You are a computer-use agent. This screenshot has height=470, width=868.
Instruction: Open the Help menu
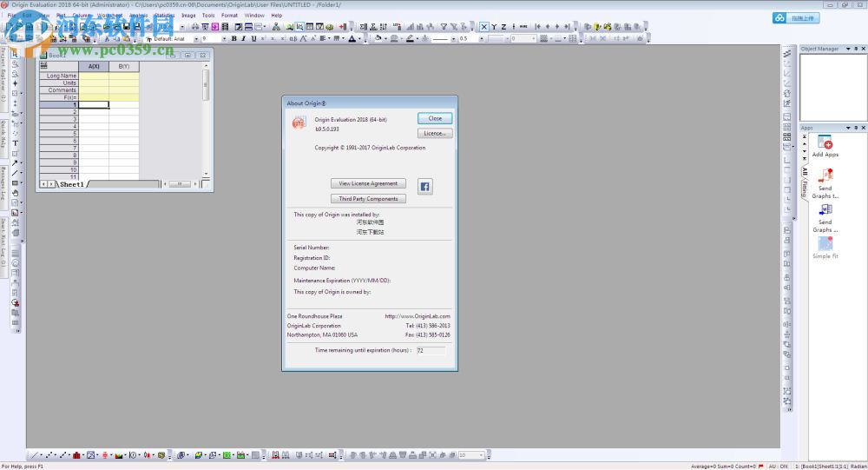pos(276,16)
